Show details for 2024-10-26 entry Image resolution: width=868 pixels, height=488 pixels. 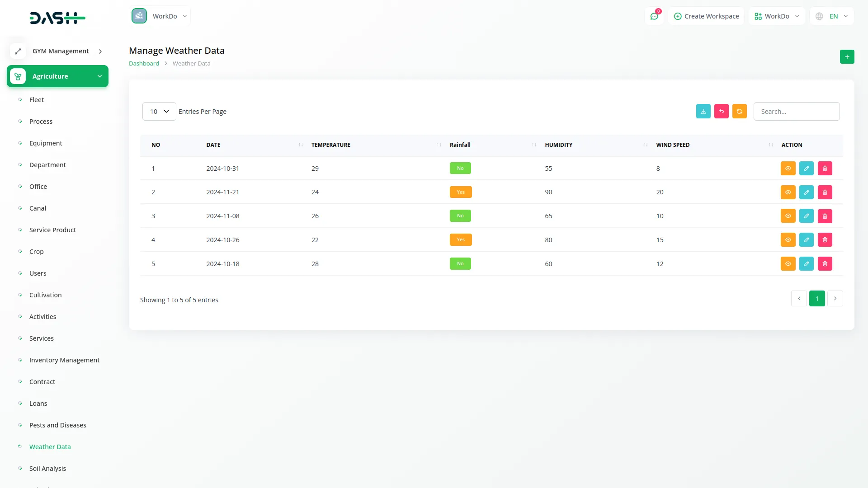click(788, 240)
